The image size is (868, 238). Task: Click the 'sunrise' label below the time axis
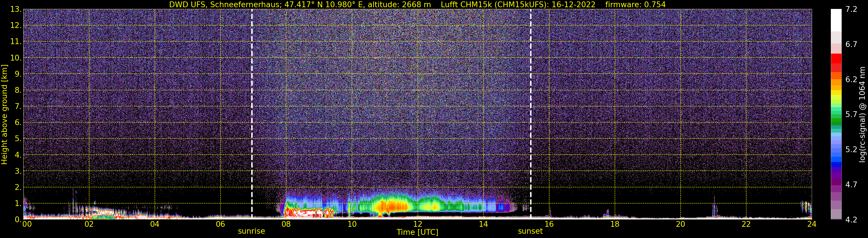pos(251,231)
